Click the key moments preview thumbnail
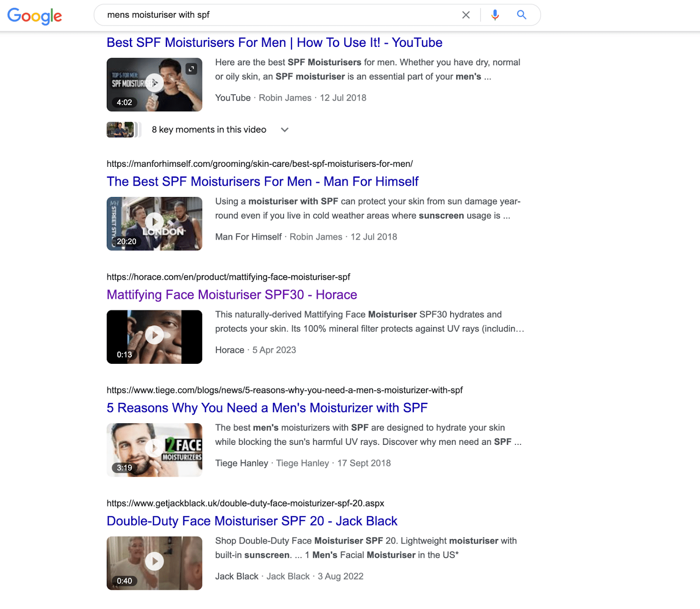 click(121, 130)
